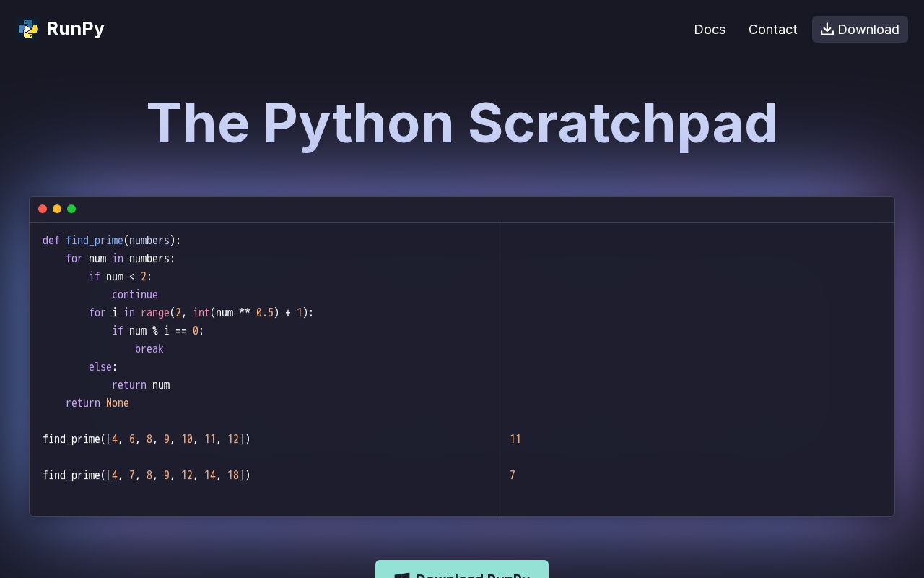Viewport: 924px width, 578px height.
Task: Click the red dot in editor title bar
Action: coord(43,209)
